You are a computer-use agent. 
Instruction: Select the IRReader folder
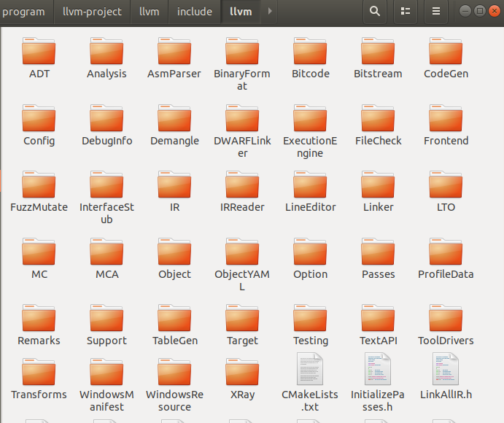242,192
